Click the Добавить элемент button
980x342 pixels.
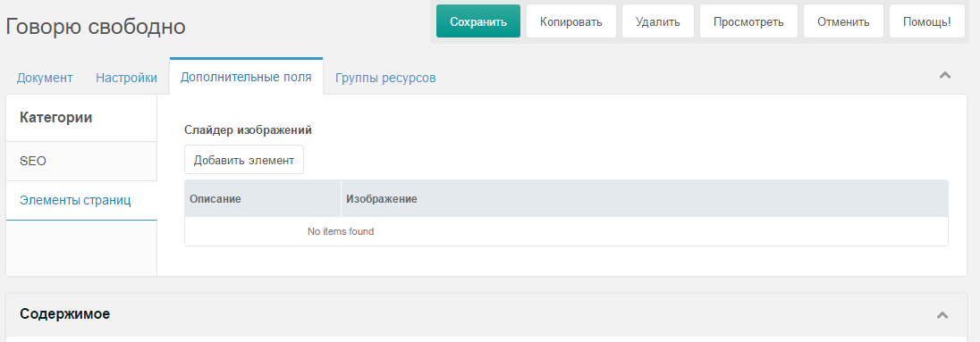click(244, 160)
